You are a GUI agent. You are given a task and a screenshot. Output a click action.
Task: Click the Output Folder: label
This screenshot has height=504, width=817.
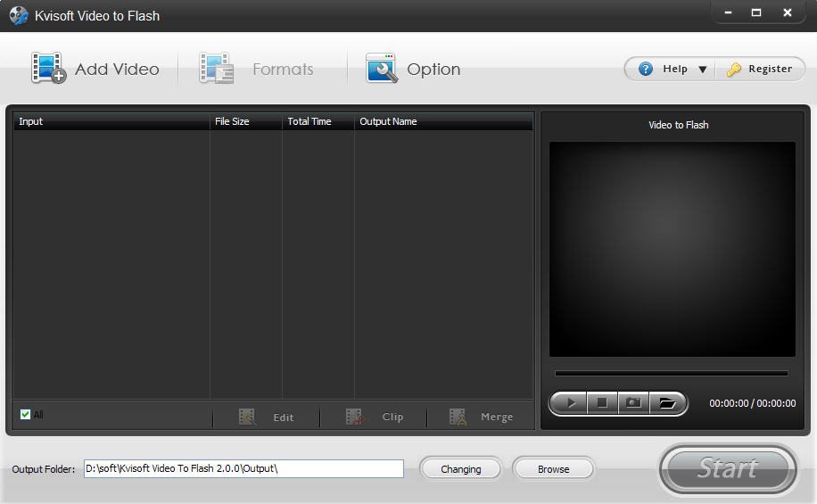click(x=43, y=469)
